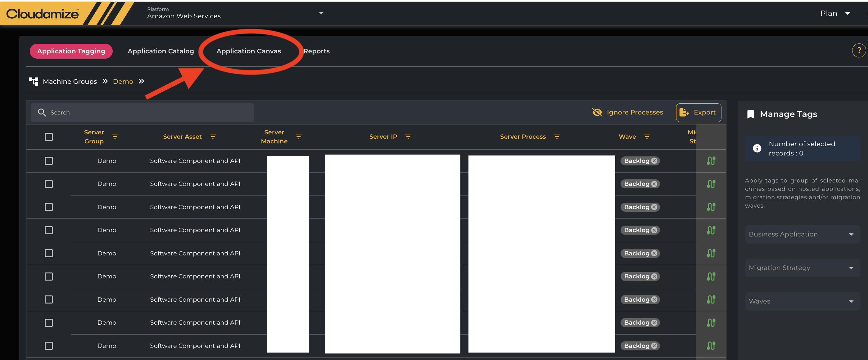Check the eighth Demo row checkbox
868x360 pixels.
click(49, 323)
